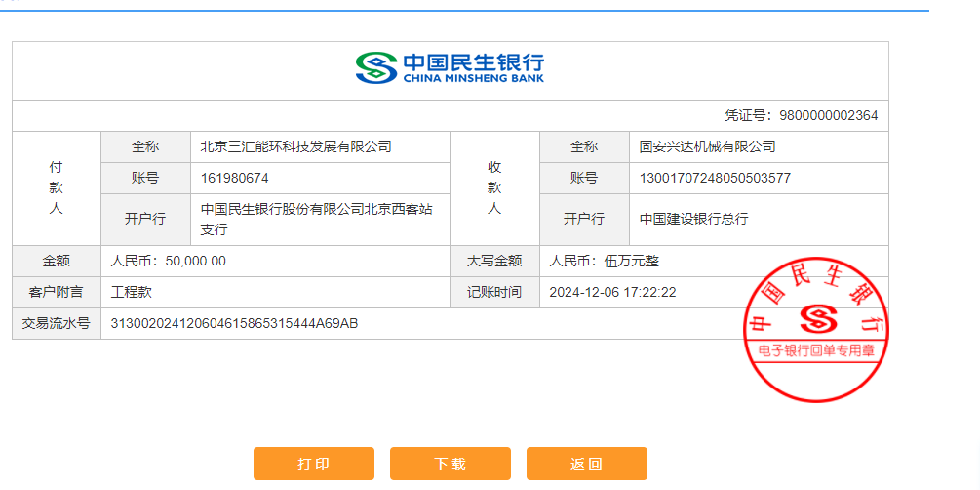
Task: Click the customer remark 工程款
Action: pyautogui.click(x=131, y=292)
